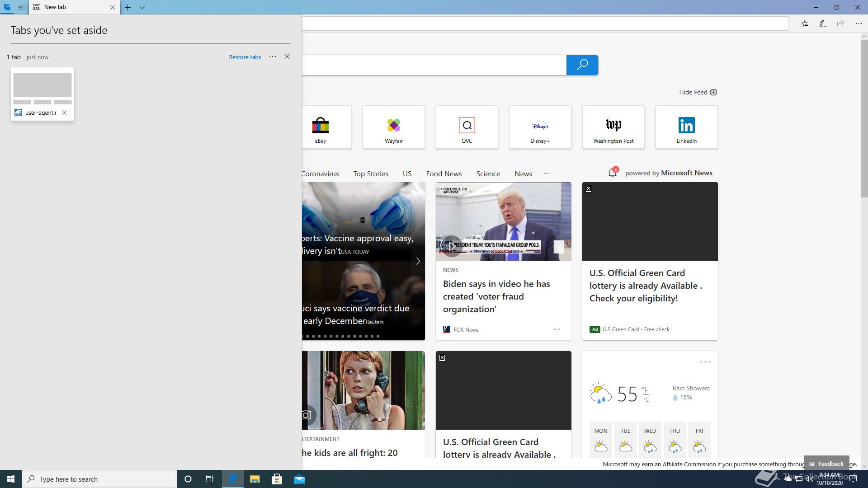Open a new tab with plus button
Image resolution: width=868 pixels, height=488 pixels.
[x=128, y=7]
